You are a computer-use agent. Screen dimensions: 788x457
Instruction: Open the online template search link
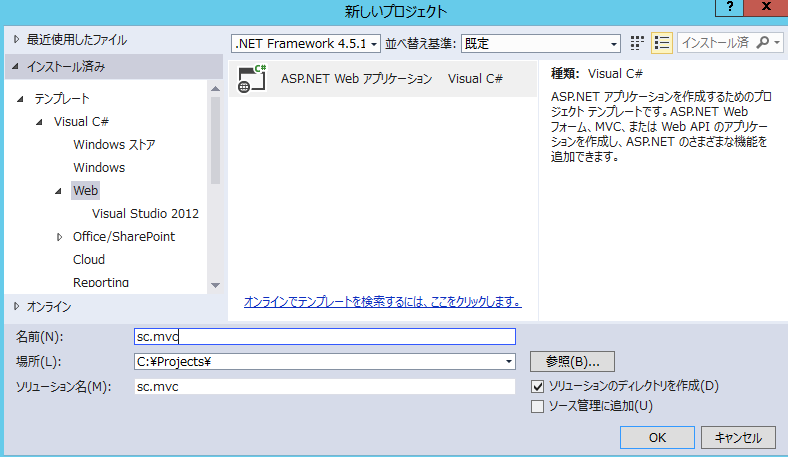(x=382, y=302)
